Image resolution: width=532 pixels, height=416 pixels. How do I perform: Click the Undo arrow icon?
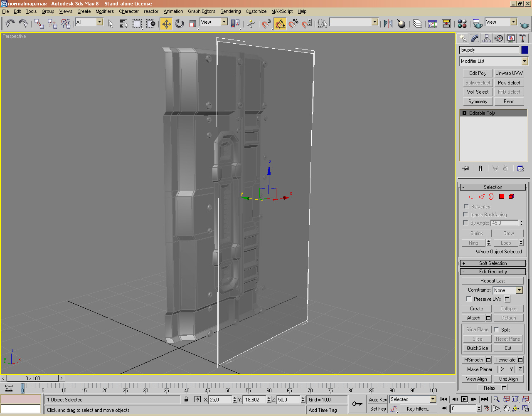10,24
